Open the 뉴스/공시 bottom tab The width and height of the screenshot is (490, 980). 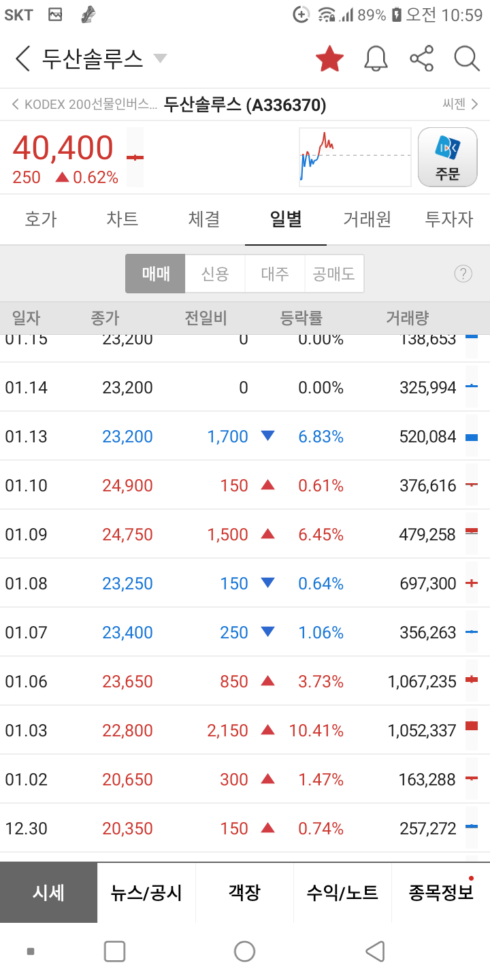point(147,892)
